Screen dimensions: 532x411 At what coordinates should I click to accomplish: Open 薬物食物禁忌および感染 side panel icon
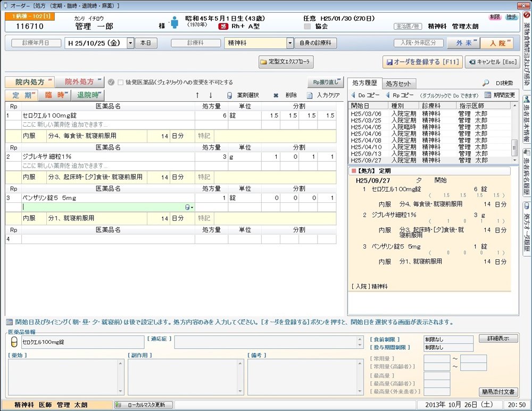[x=527, y=16]
